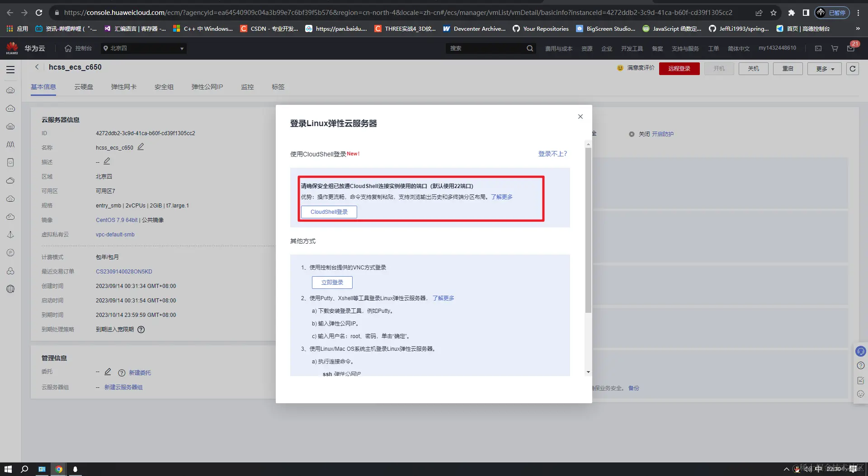Open the CentOS 7.9 64bit link
Image resolution: width=868 pixels, height=476 pixels.
coord(117,220)
